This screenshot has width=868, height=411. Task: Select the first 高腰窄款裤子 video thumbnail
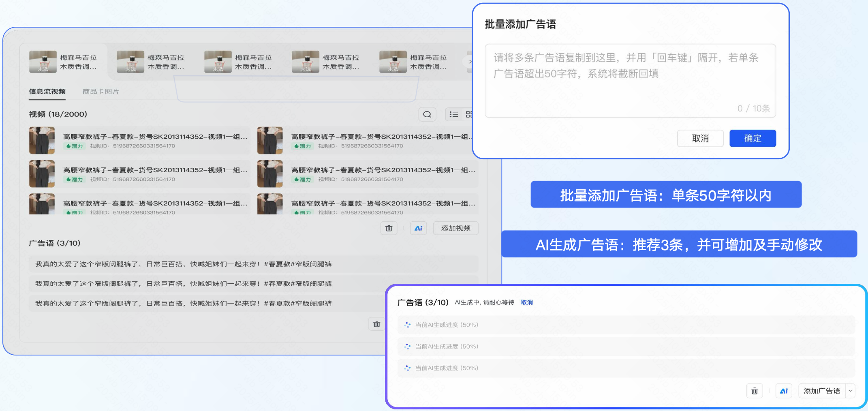point(42,140)
